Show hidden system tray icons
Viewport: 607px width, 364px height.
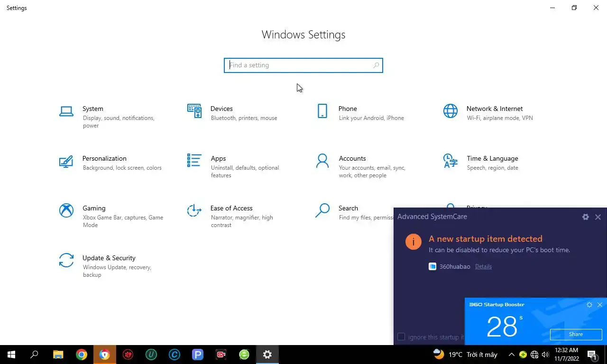[511, 355]
